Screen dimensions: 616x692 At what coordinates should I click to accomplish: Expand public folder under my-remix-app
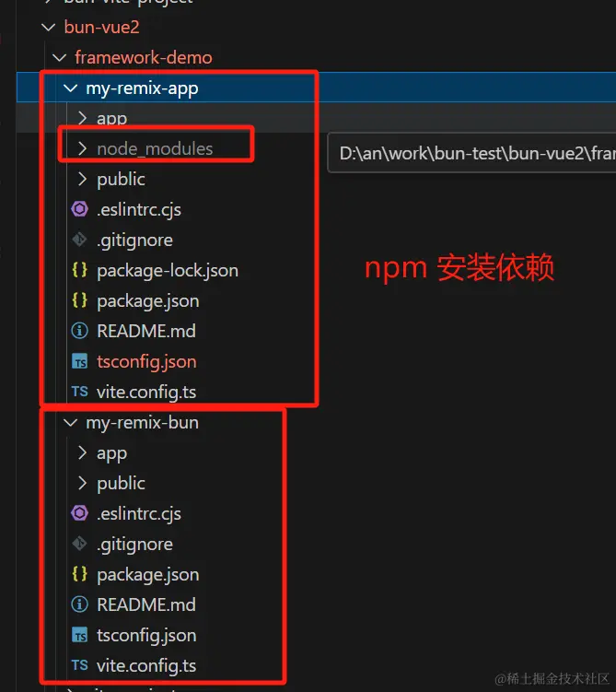point(82,179)
